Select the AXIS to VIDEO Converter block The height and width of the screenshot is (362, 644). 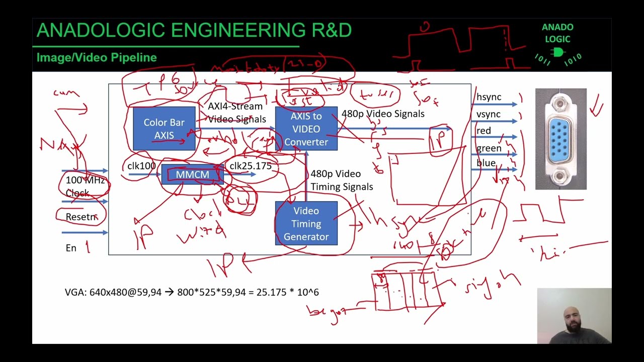(306, 129)
